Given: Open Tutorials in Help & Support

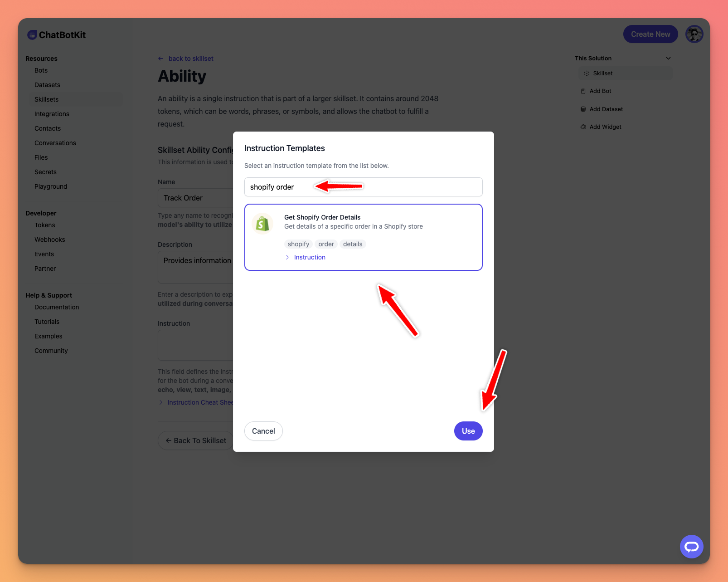Looking at the screenshot, I should click(x=47, y=322).
